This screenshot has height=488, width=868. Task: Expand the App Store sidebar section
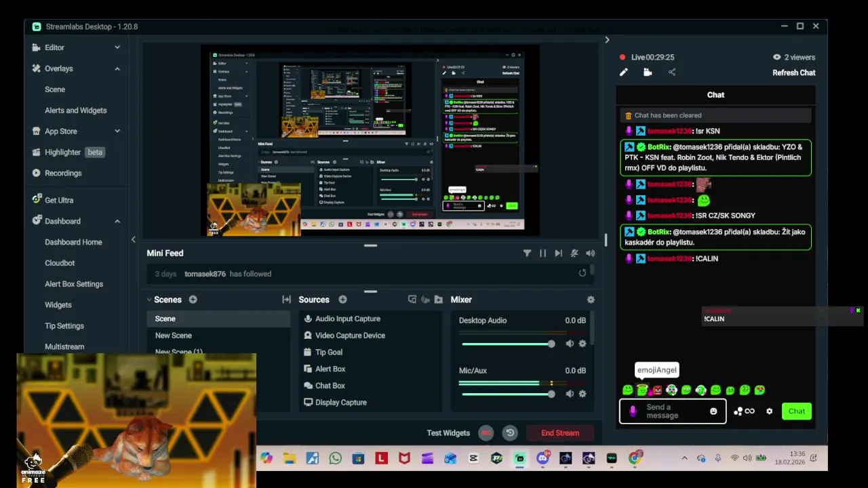pyautogui.click(x=117, y=131)
